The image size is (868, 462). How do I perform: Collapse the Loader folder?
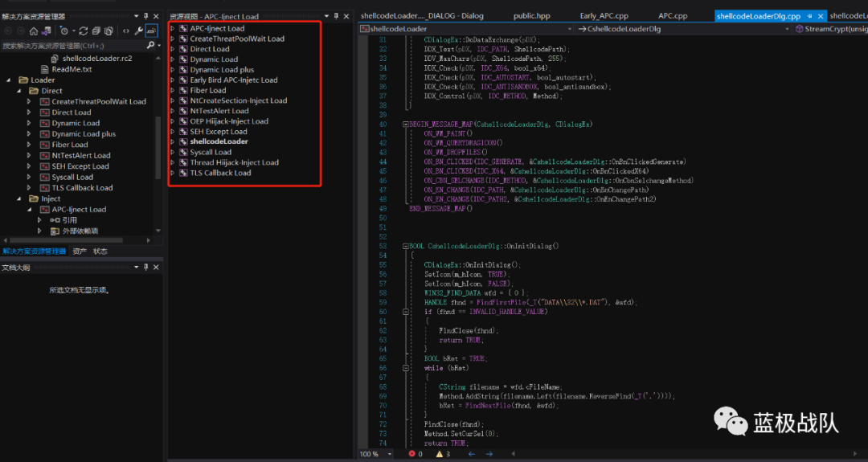click(x=8, y=80)
